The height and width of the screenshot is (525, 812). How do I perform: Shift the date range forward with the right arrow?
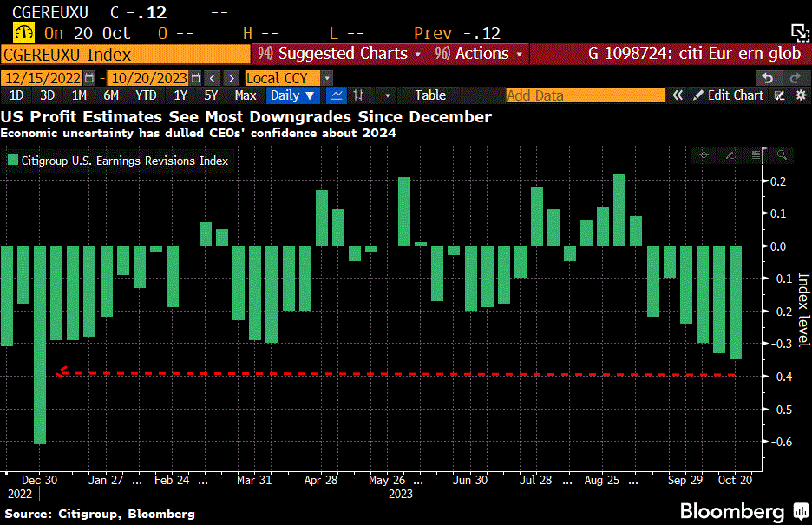coord(231,78)
